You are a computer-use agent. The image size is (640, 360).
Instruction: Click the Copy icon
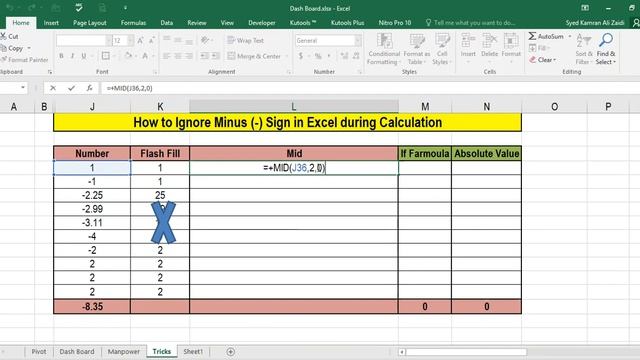click(x=4, y=49)
